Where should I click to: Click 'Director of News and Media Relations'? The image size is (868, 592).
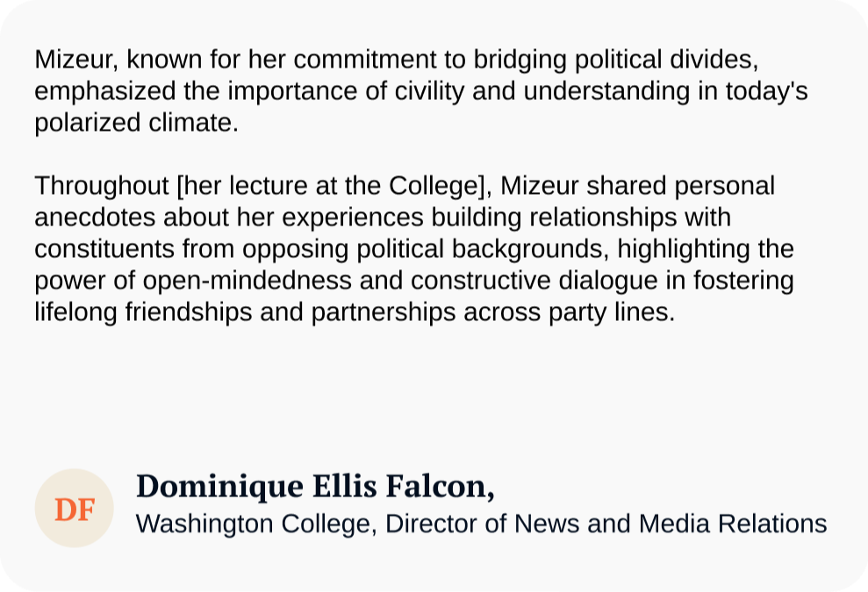click(606, 524)
